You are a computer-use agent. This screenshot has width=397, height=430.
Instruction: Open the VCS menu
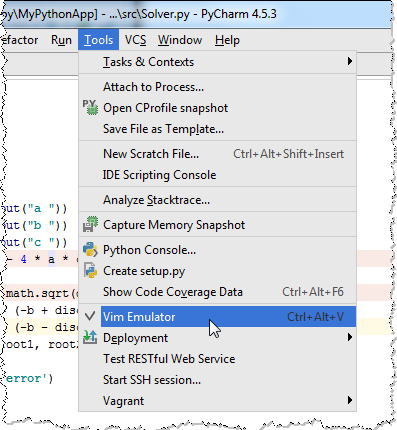pos(135,40)
